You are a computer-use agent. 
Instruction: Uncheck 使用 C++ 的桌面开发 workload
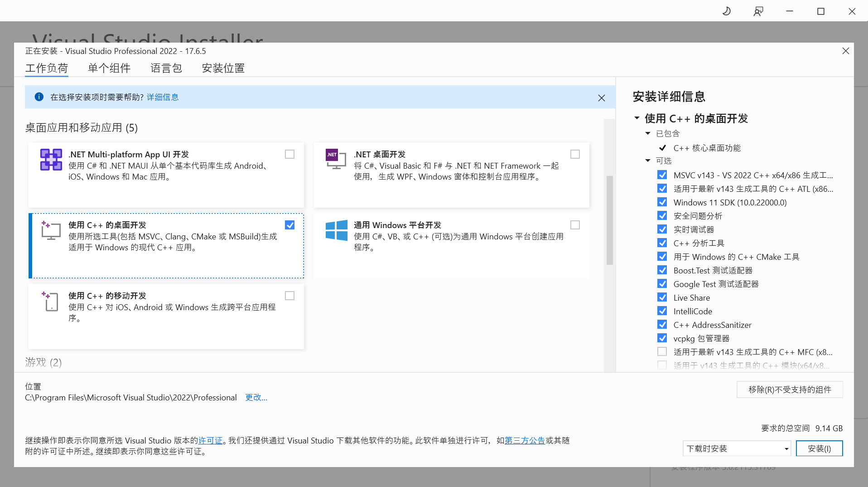(x=289, y=225)
